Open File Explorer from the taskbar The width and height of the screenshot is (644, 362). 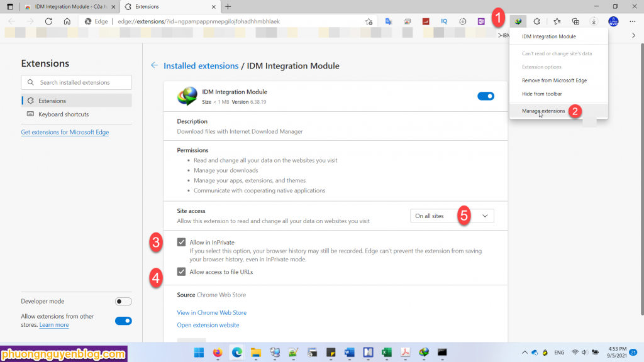pos(256,353)
